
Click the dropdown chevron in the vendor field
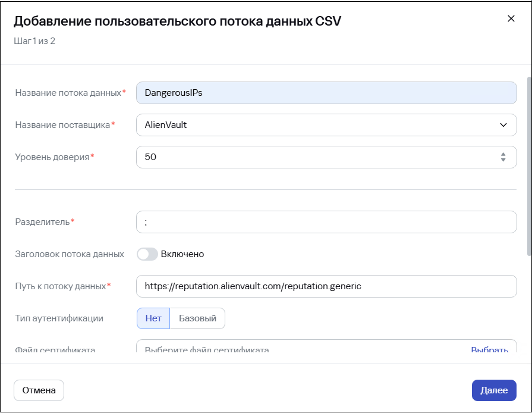point(503,125)
